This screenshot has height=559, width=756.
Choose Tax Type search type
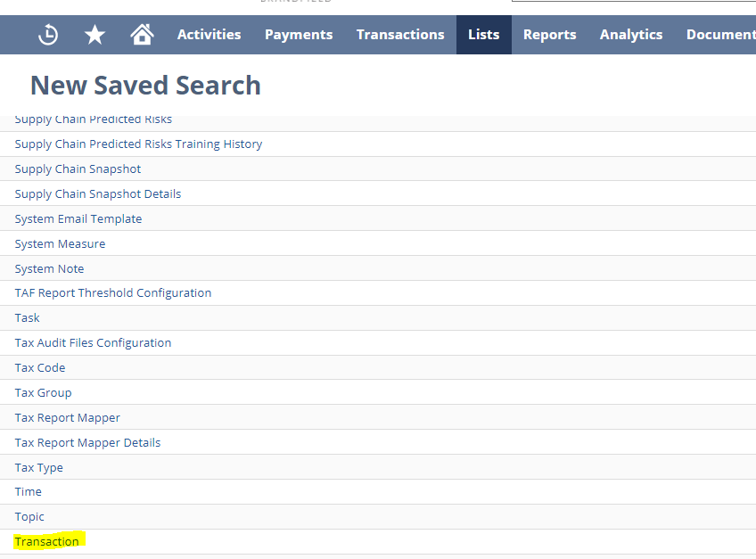38,468
